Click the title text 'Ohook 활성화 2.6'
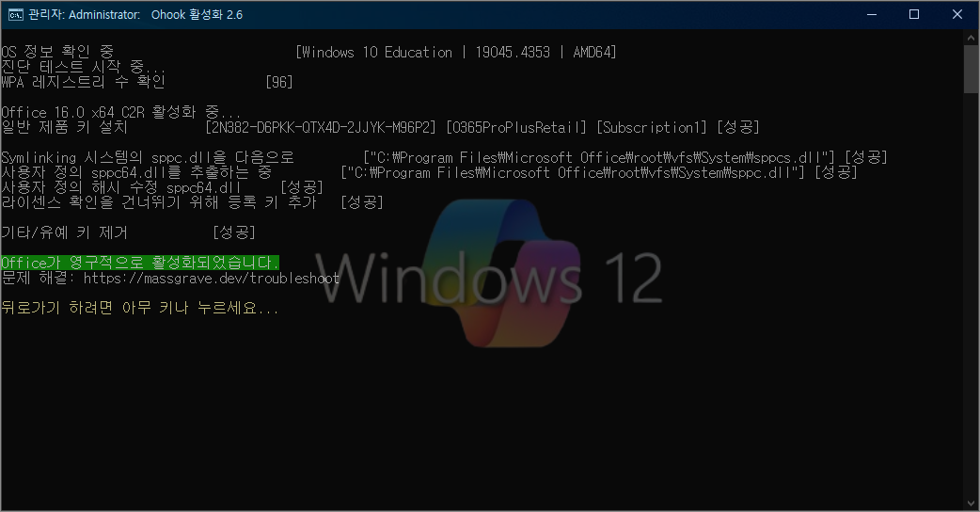Viewport: 980px width, 512px height. pos(197,14)
